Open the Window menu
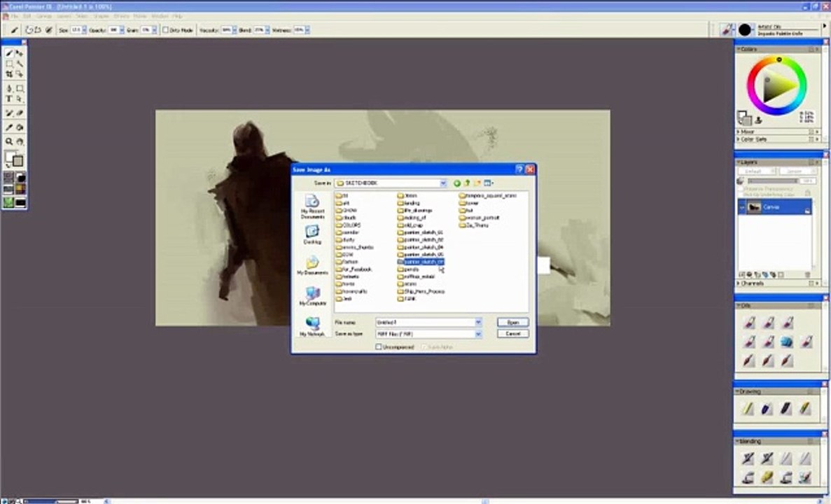This screenshot has height=504, width=831. click(x=160, y=16)
